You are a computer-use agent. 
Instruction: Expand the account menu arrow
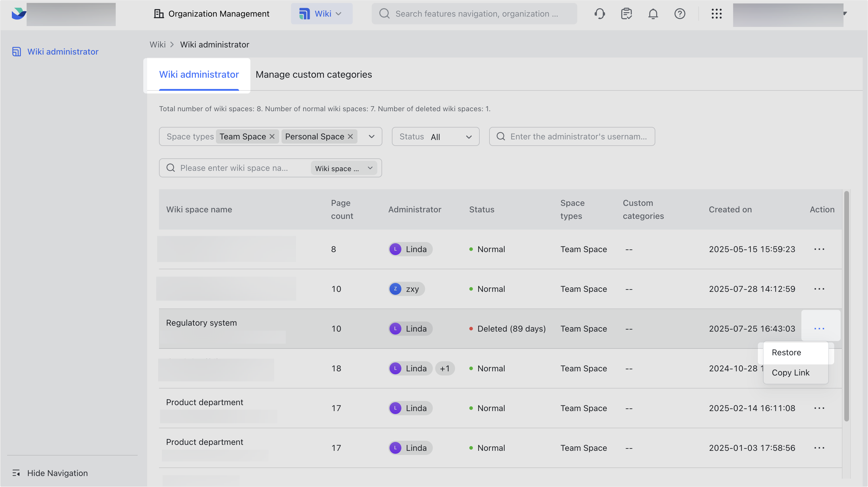coord(845,13)
